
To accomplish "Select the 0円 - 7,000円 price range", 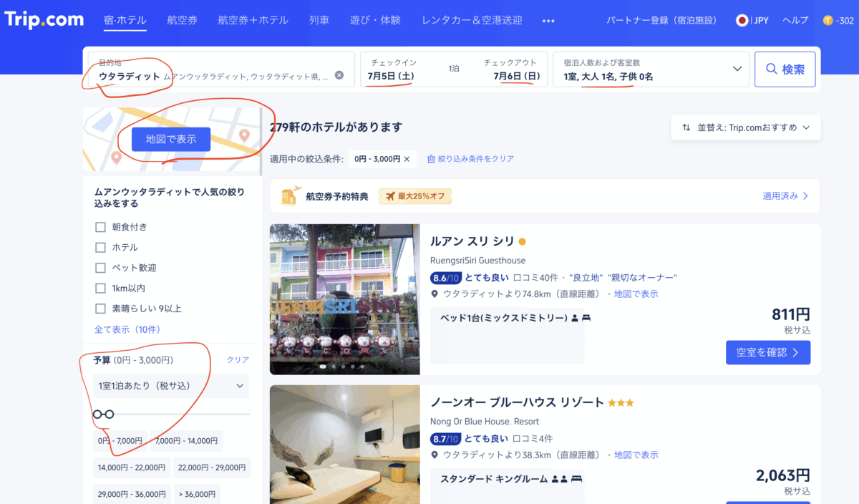I will (120, 441).
